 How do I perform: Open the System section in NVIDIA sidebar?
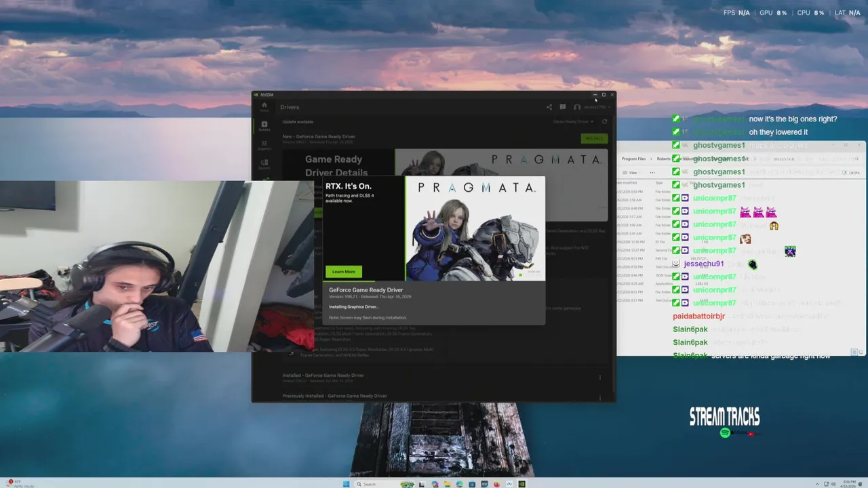[264, 164]
